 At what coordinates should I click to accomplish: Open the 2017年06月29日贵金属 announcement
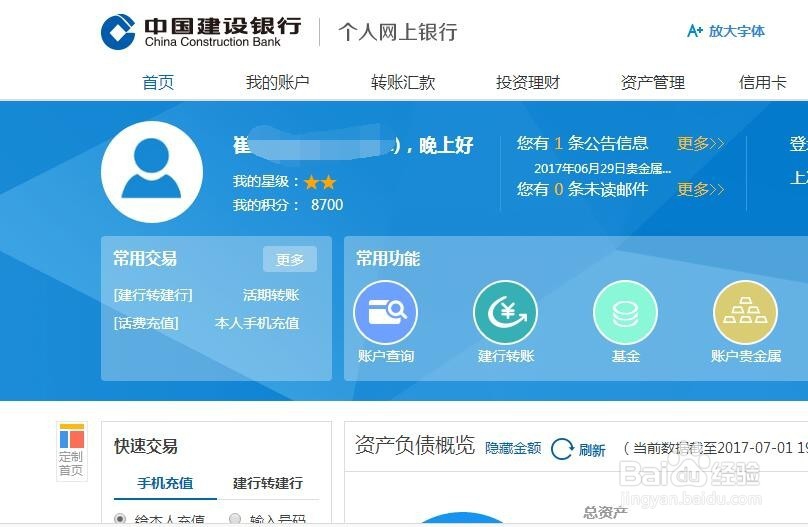tap(602, 168)
